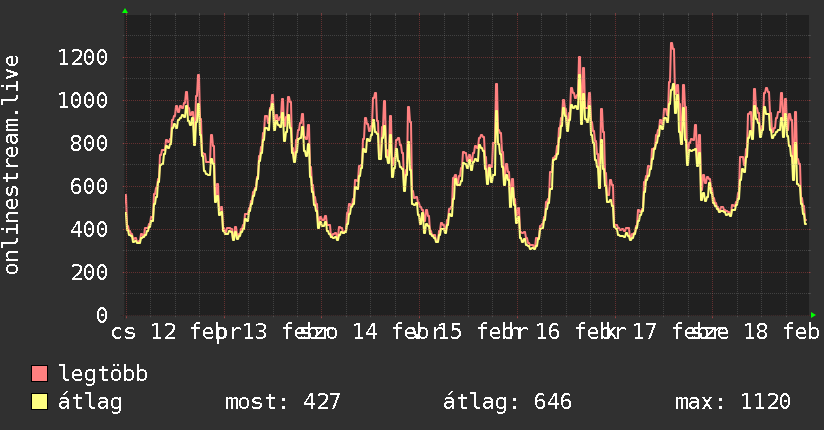Click the yellow átlag legend color swatch
This screenshot has height=430, width=824.
[x=40, y=402]
